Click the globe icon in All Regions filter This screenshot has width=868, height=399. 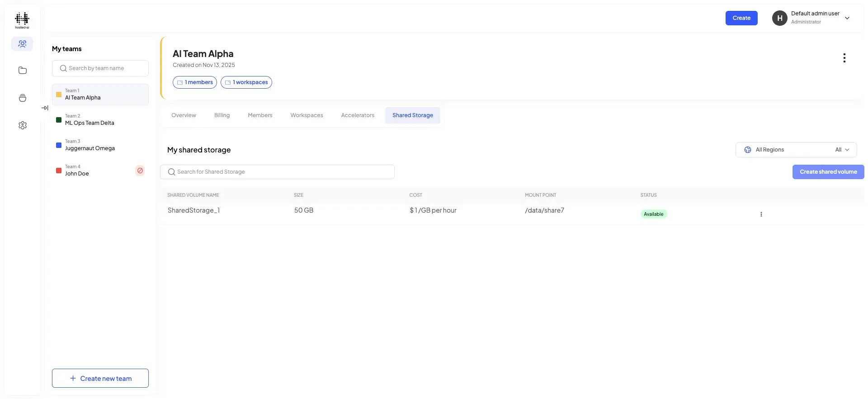pos(748,150)
